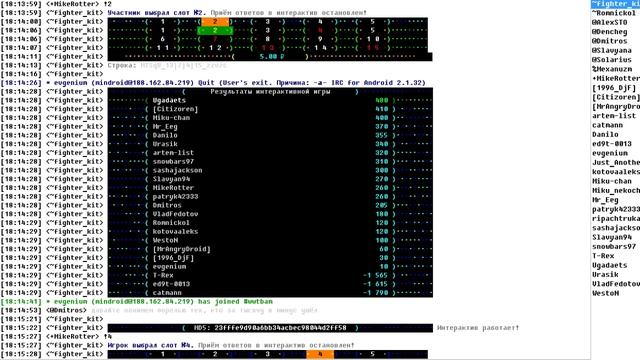640x360 pixels.
Task: Select T-Rex in the nick list
Action: tap(603, 256)
